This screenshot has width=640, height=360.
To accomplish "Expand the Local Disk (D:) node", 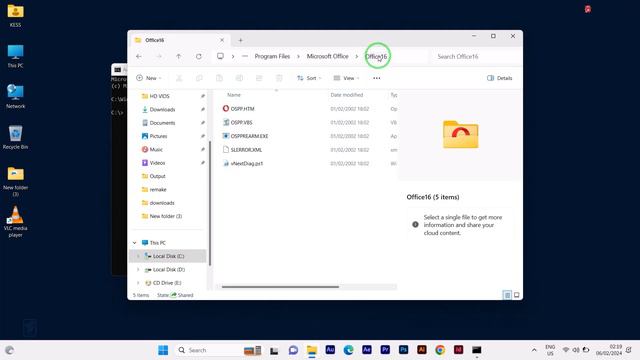I will 138,269.
